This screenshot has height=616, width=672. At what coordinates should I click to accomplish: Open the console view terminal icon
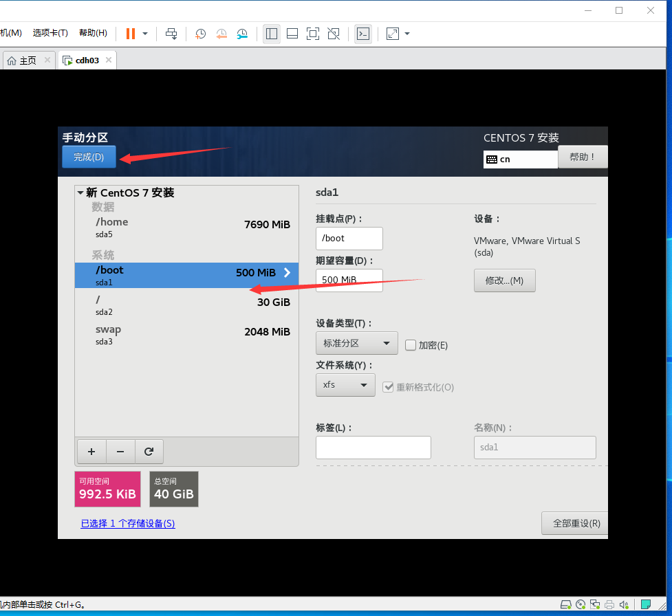[x=363, y=34]
